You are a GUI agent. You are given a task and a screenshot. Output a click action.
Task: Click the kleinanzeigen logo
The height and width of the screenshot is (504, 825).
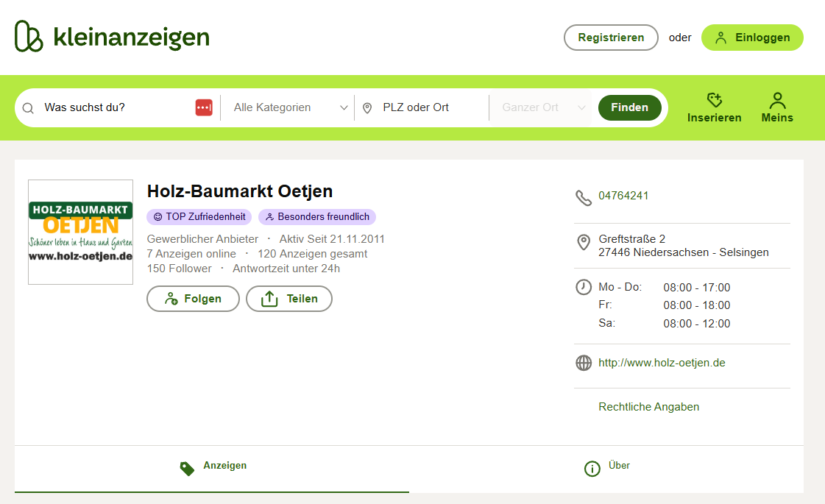point(110,37)
